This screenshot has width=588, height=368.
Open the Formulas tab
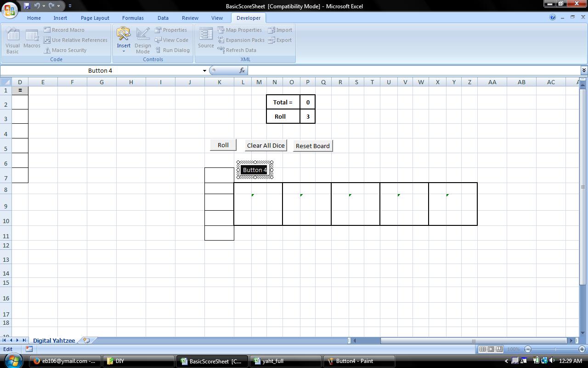(133, 18)
